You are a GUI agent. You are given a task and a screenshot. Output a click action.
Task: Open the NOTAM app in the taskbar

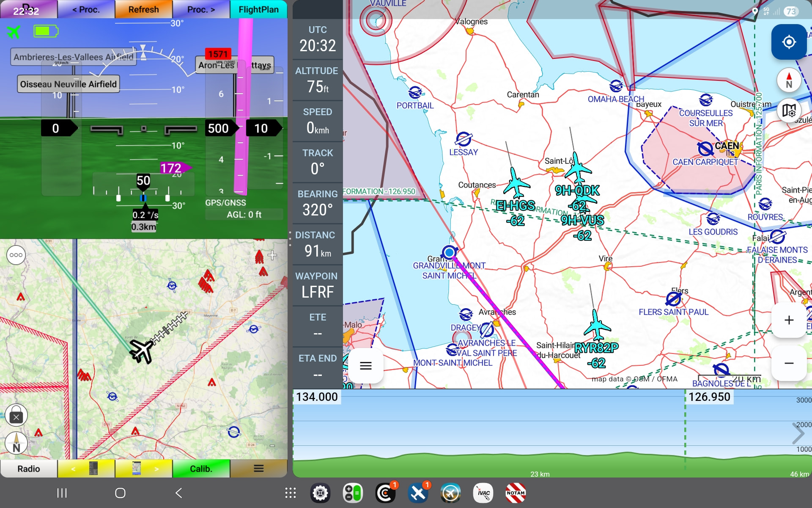515,493
